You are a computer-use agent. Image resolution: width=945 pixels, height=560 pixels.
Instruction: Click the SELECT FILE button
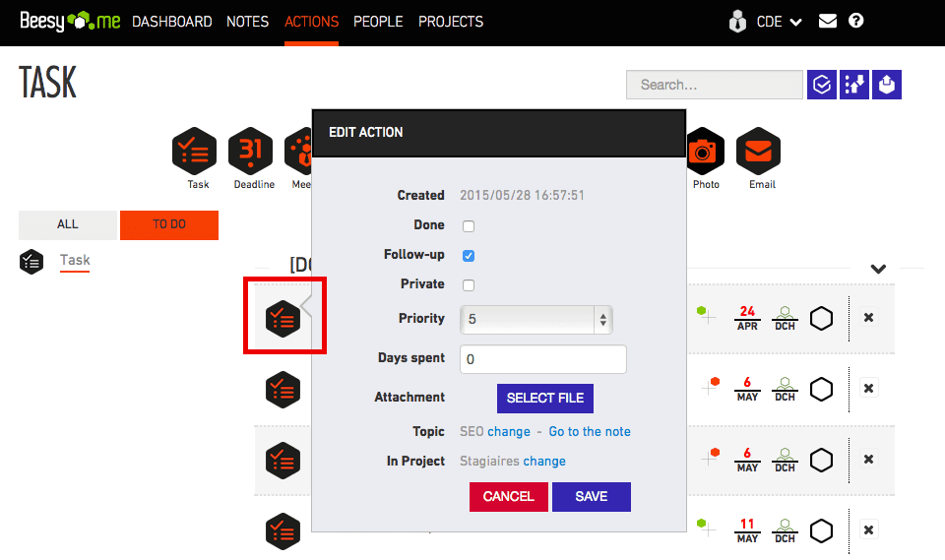[x=545, y=399]
